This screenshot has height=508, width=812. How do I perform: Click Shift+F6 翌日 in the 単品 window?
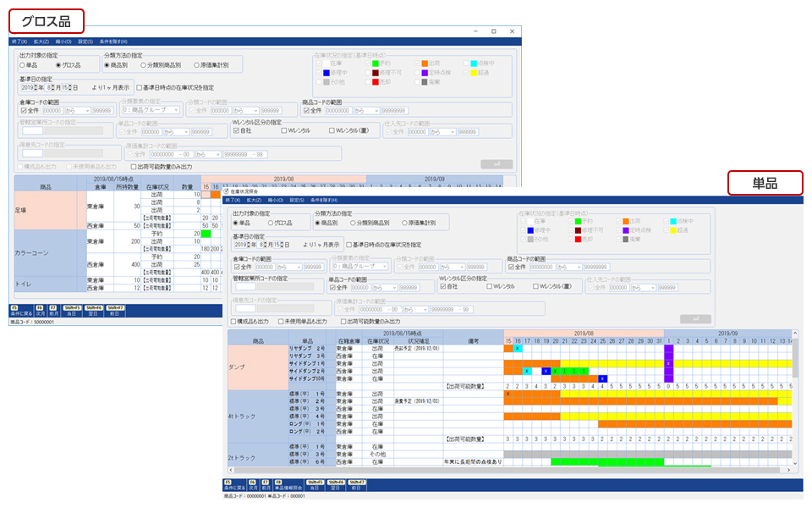click(333, 484)
